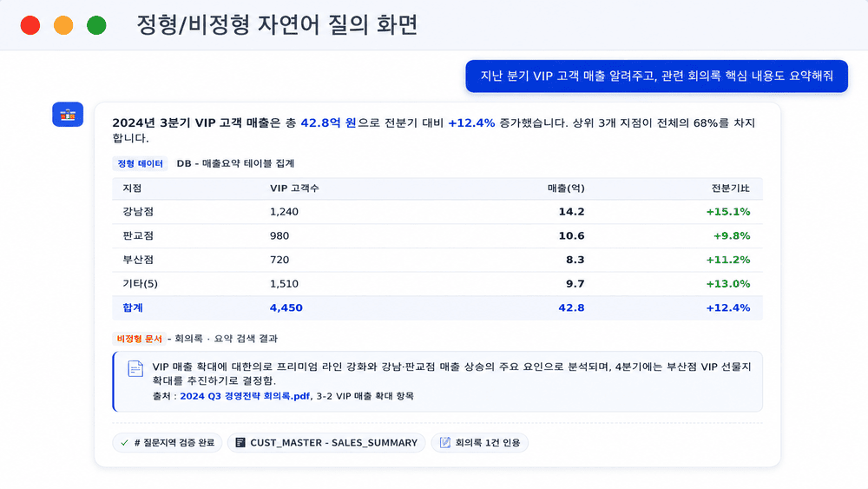Click the green maximize window dot
Viewport: 868px width, 489px height.
[x=96, y=25]
